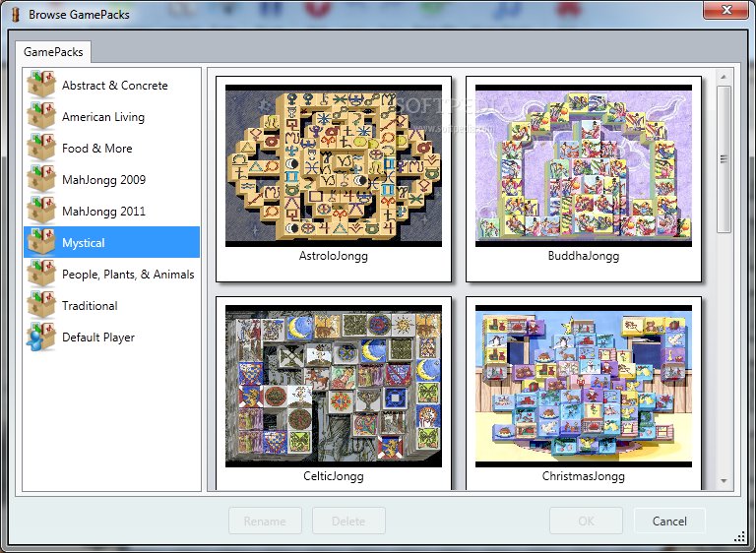Image resolution: width=756 pixels, height=553 pixels.
Task: Select the Mystical label
Action: (83, 243)
